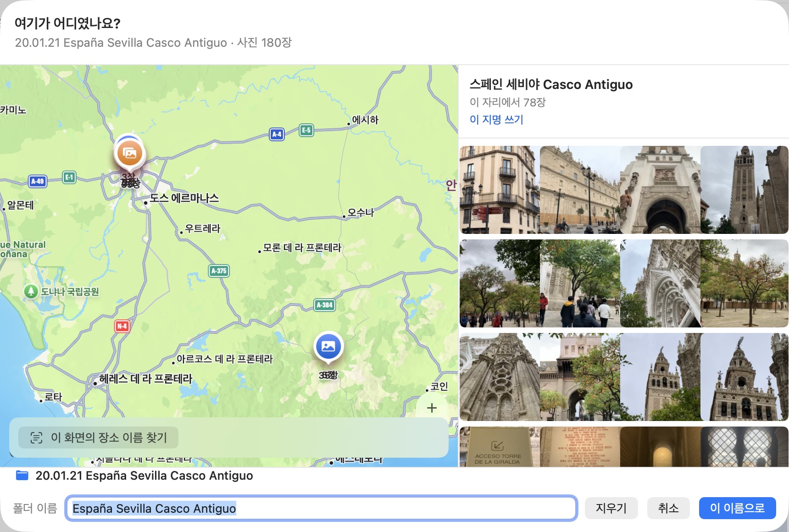The width and height of the screenshot is (789, 532).
Task: Open the long yellow palace facade thumbnail
Action: click(x=580, y=190)
